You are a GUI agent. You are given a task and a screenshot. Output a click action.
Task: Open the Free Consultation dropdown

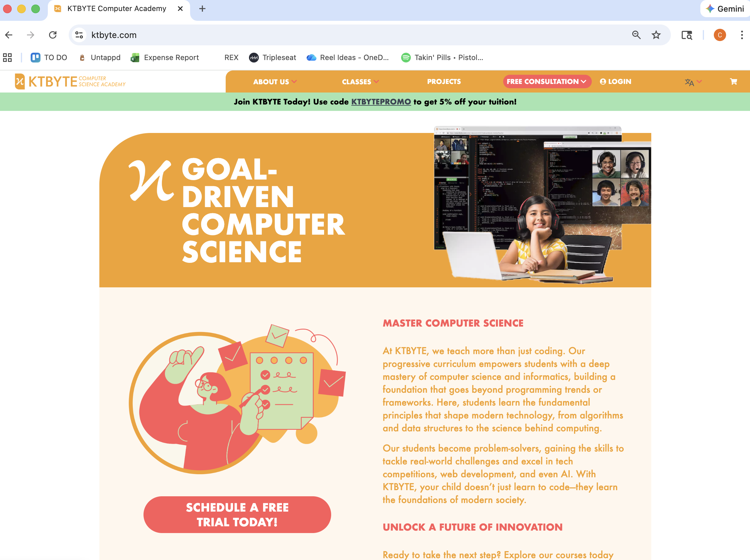pyautogui.click(x=547, y=82)
